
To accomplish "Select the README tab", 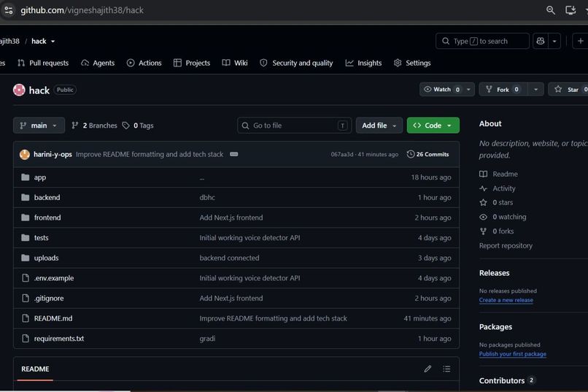I will point(35,369).
